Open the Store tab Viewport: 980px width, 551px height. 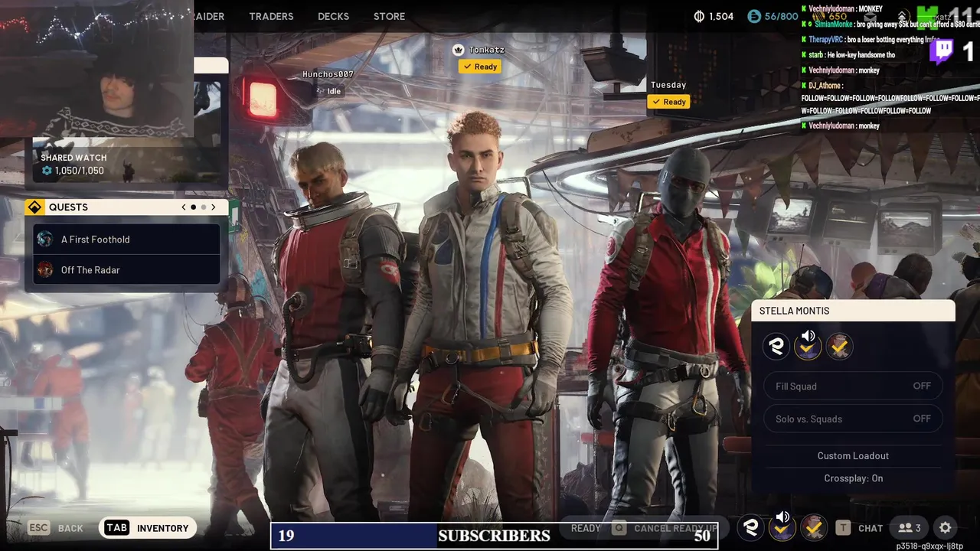389,16
